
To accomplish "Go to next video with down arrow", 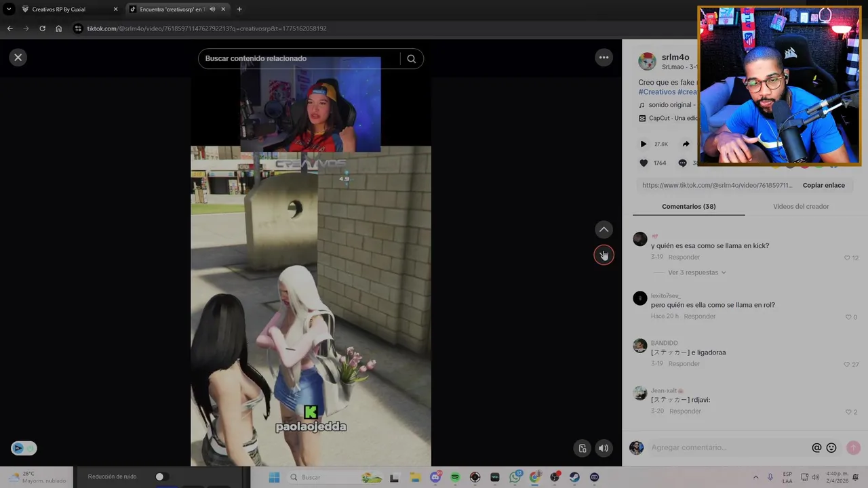I will 604,255.
